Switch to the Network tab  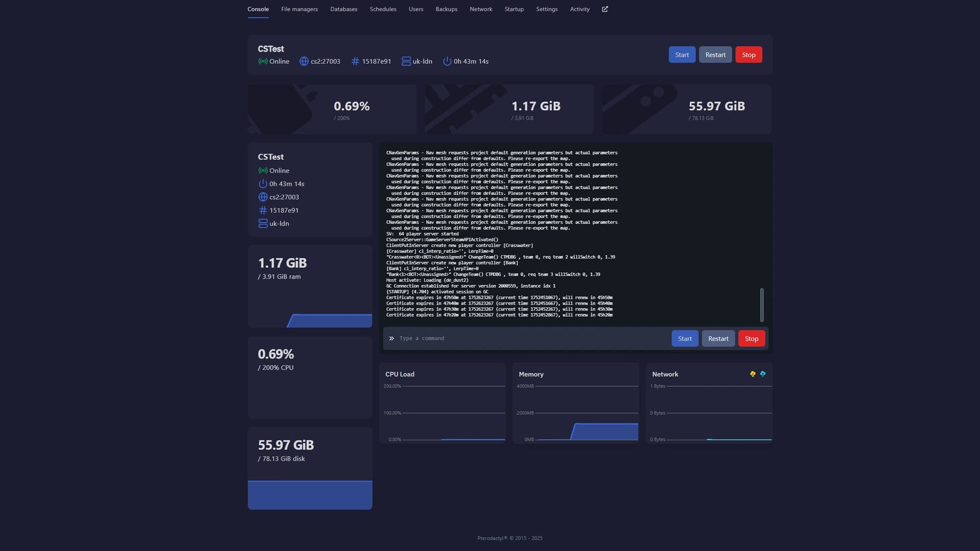tap(481, 9)
